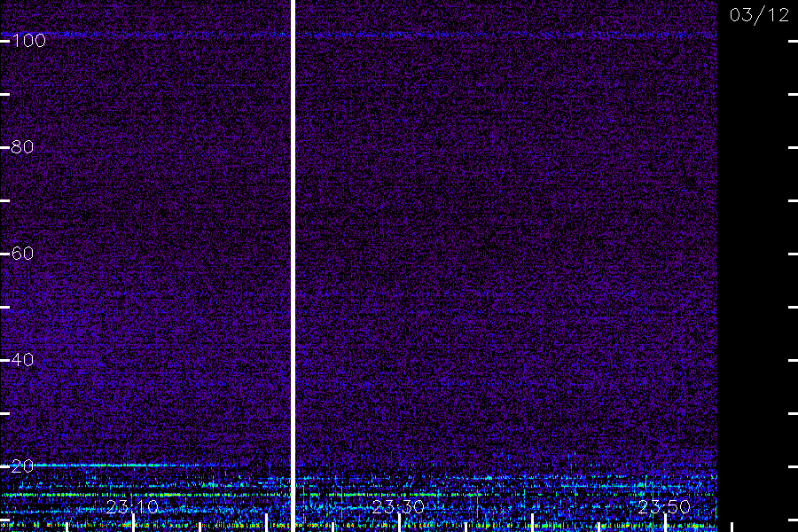798x532 pixels.
Task: Click the faint blue line at 100
Action: pyautogui.click(x=358, y=35)
